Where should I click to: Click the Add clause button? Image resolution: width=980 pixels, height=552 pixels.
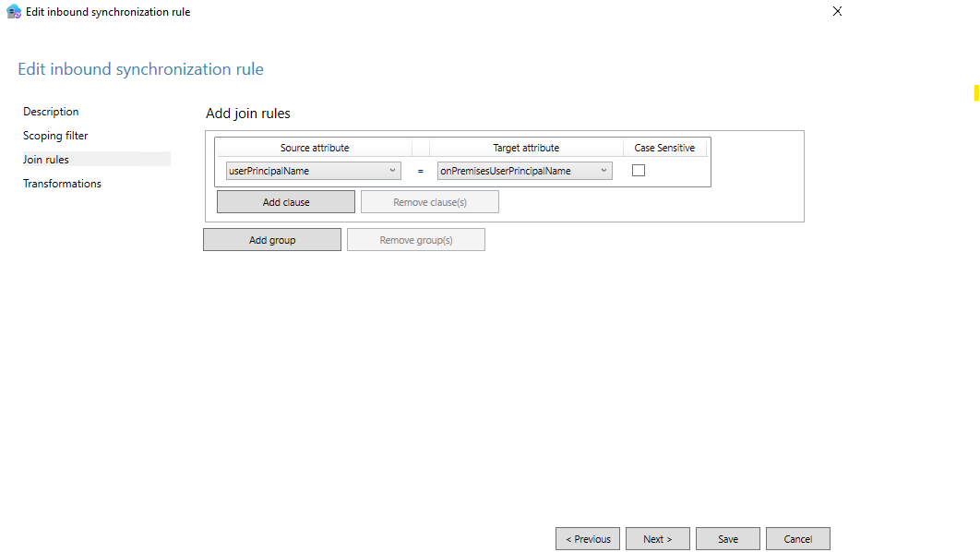(x=285, y=200)
